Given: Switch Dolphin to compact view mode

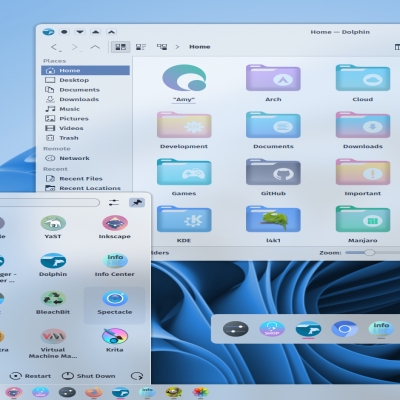Looking at the screenshot, I should (x=141, y=47).
